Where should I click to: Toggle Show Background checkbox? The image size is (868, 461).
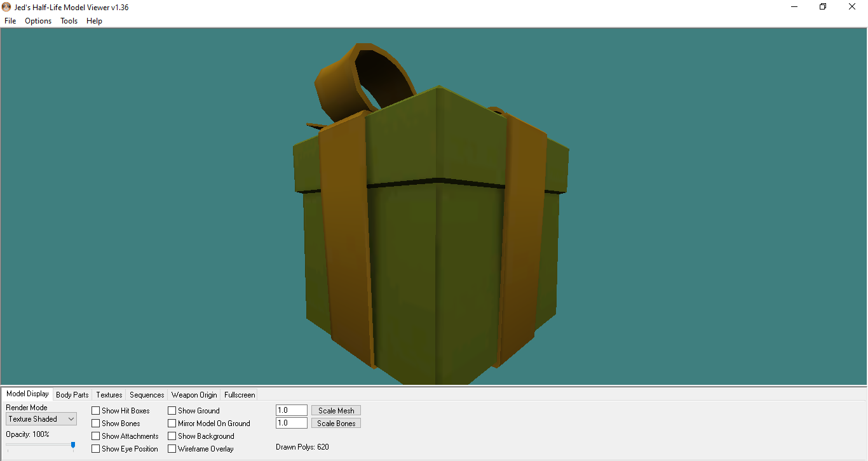tap(172, 436)
